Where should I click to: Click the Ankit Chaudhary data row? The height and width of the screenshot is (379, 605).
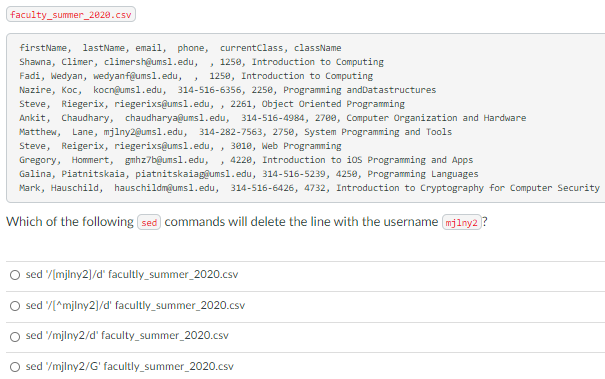tap(273, 118)
